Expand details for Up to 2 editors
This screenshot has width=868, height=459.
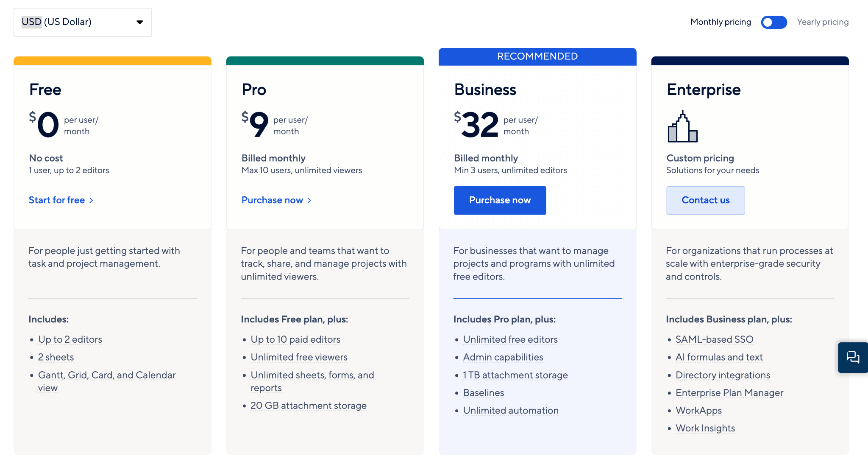coord(70,339)
